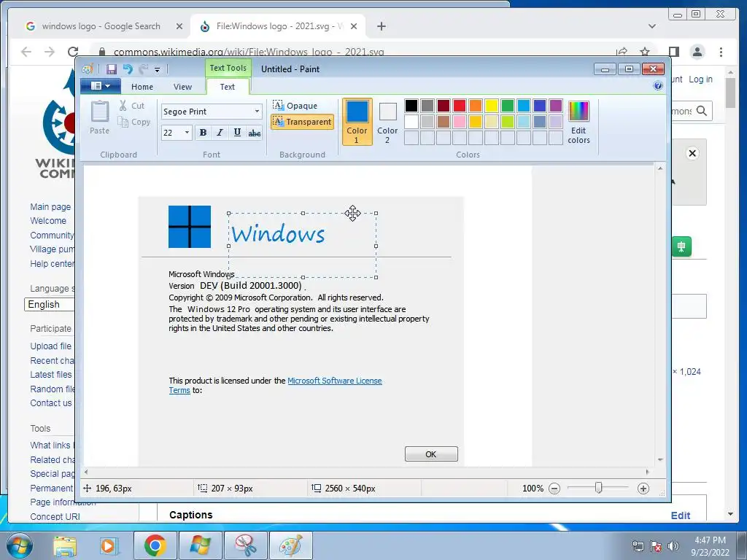Click Paint's vertical scrollbar down arrow
Viewport: 747px width, 560px height.
coord(659,459)
